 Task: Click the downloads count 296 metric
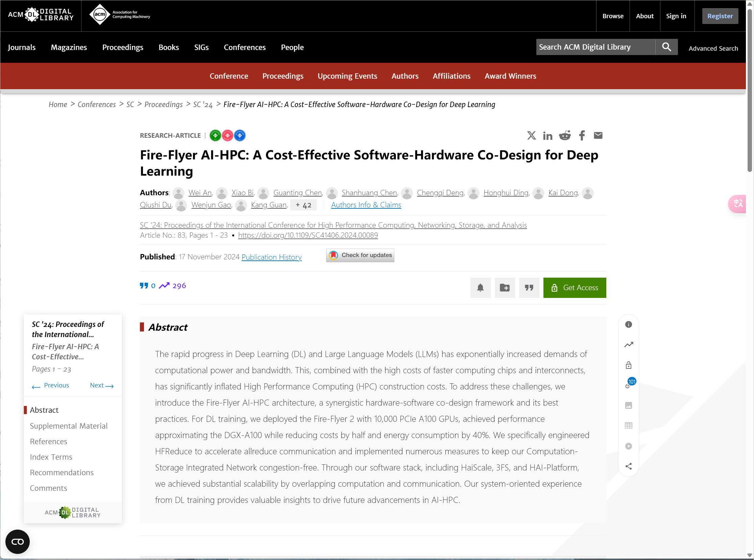coord(172,286)
